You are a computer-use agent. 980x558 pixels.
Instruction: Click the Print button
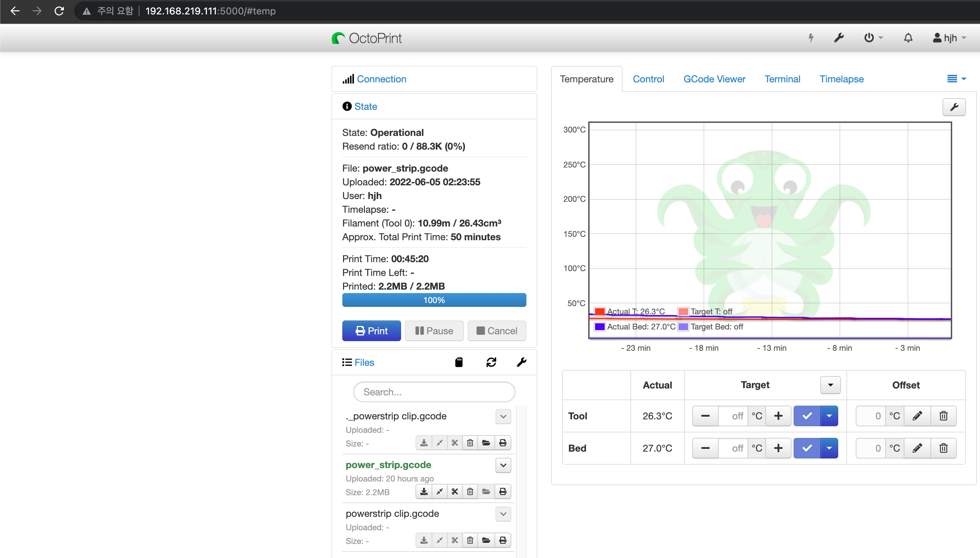coord(371,331)
